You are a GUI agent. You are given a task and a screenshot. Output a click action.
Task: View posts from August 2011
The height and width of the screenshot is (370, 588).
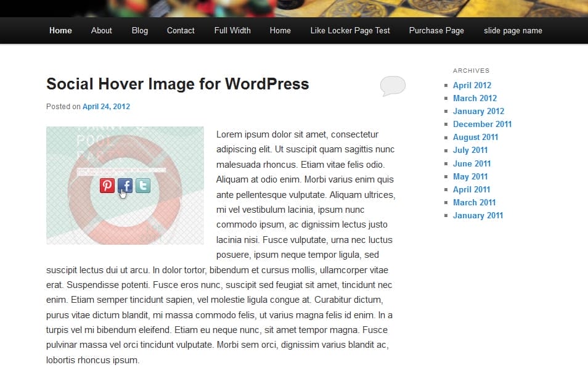(475, 137)
